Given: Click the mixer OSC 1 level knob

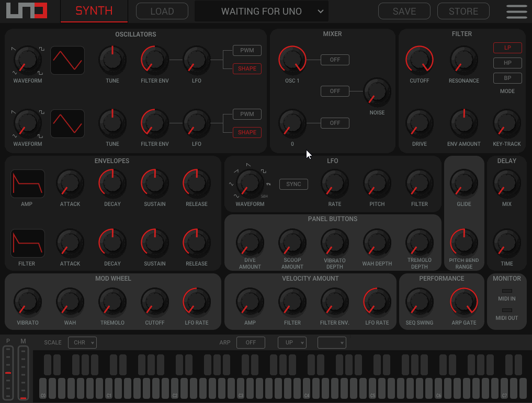Looking at the screenshot, I should click(292, 60).
